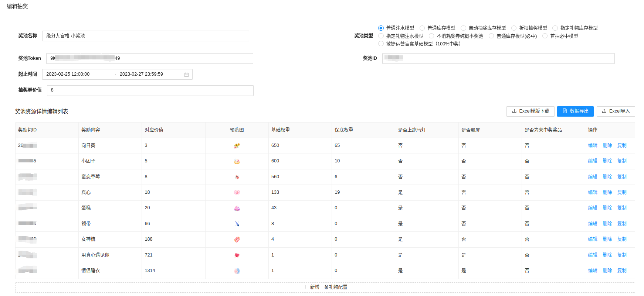
Task: Click the 用真心遇见你 preview icon
Action: coord(237,255)
